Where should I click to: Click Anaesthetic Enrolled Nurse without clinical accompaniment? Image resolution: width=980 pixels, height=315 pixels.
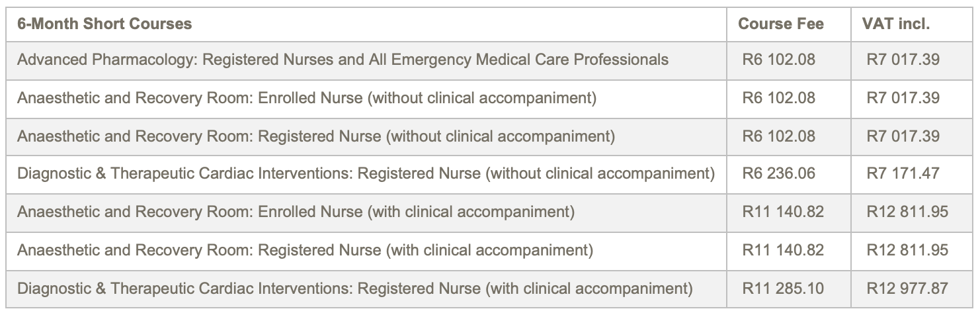tap(307, 99)
